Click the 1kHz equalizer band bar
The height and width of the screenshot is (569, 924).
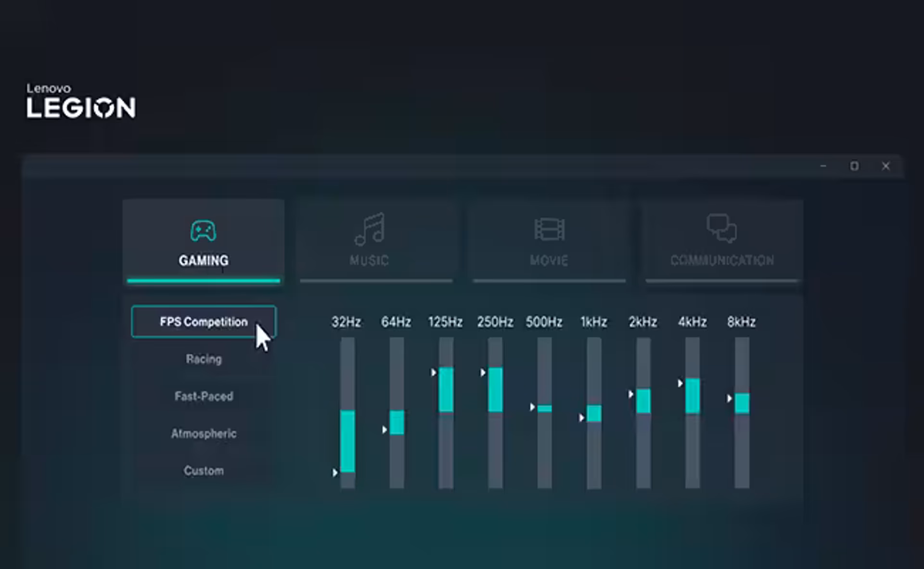(x=594, y=414)
